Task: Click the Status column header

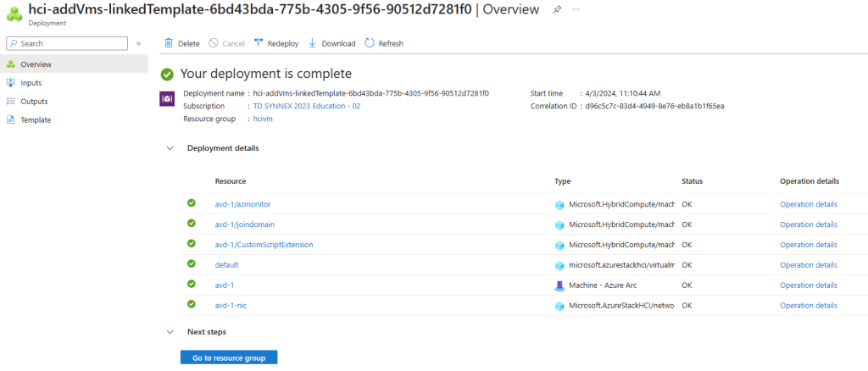Action: tap(692, 181)
